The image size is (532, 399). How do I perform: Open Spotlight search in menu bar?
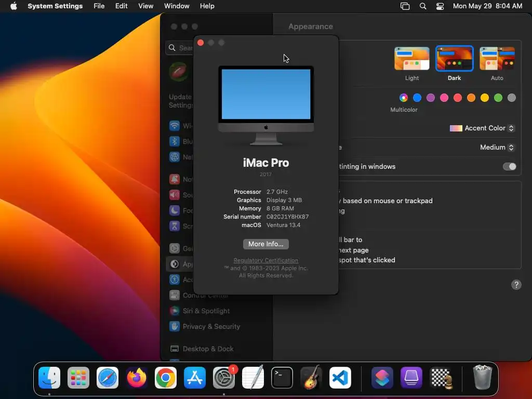tap(423, 6)
